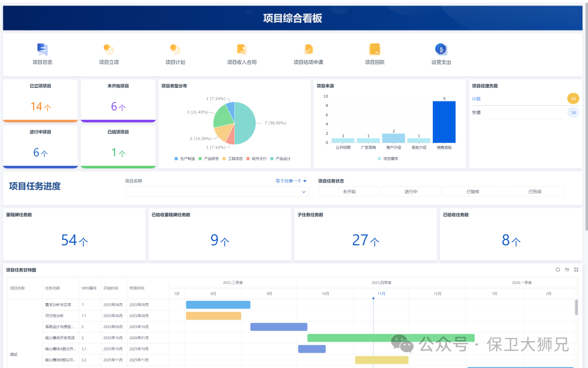Screen dimensions: 588x368
Task: Select the 已完成 status filter
Action: pyautogui.click(x=535, y=192)
